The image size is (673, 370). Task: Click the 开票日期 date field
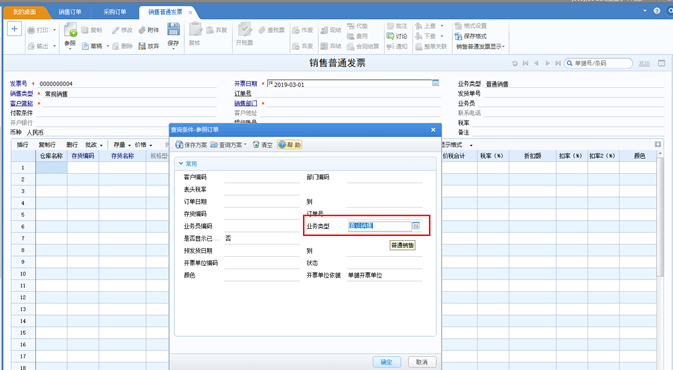349,84
